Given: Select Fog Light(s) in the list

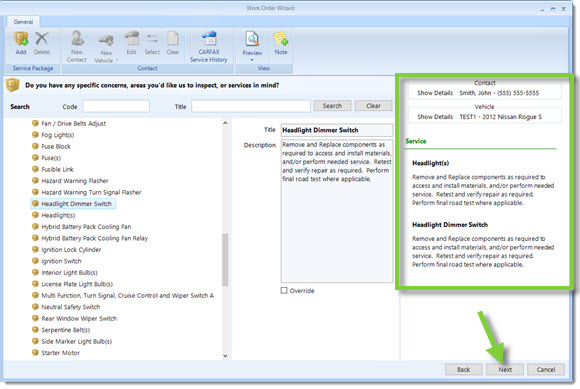Looking at the screenshot, I should tap(58, 135).
